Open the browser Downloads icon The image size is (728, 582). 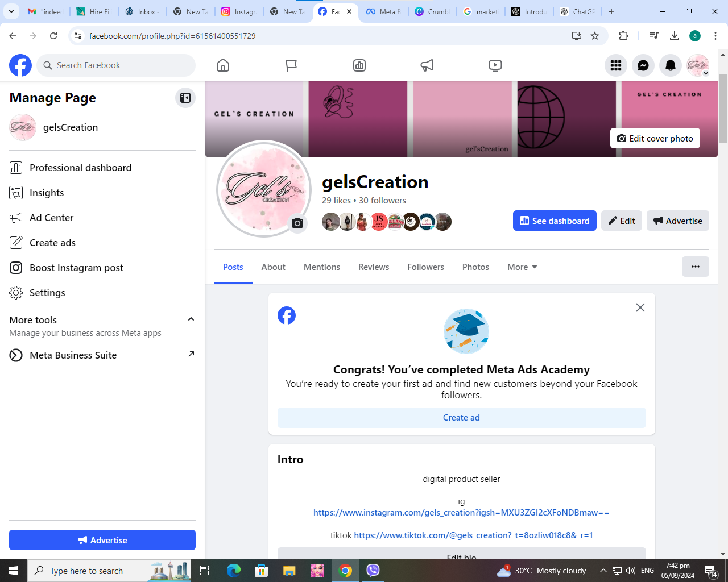tap(675, 36)
